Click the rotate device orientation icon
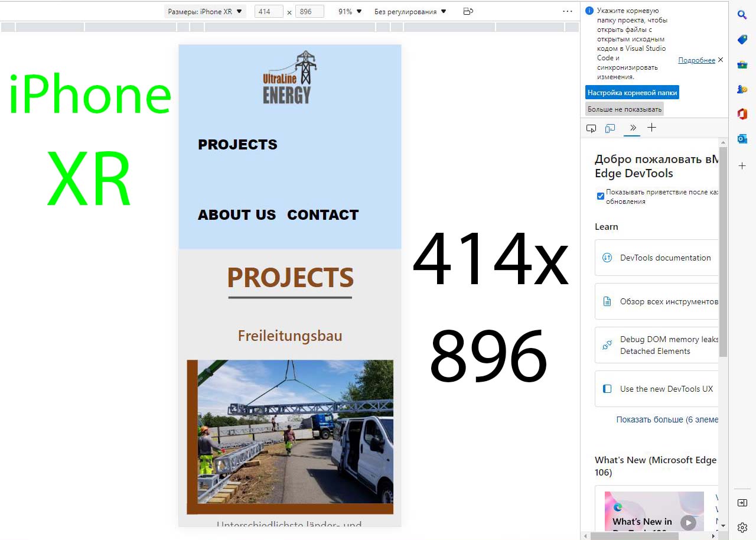Viewport: 756px width, 540px height. (x=468, y=11)
